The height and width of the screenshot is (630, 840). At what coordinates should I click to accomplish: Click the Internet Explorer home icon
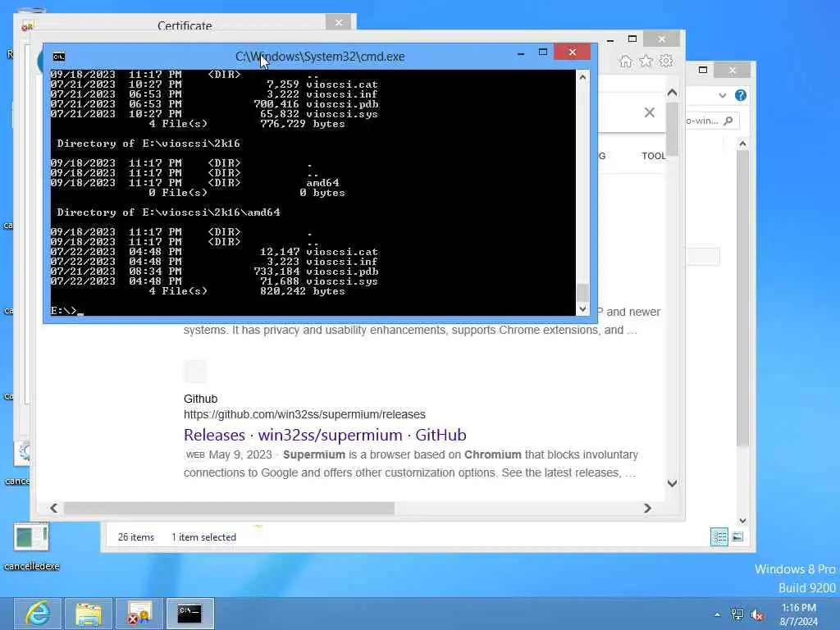625,61
